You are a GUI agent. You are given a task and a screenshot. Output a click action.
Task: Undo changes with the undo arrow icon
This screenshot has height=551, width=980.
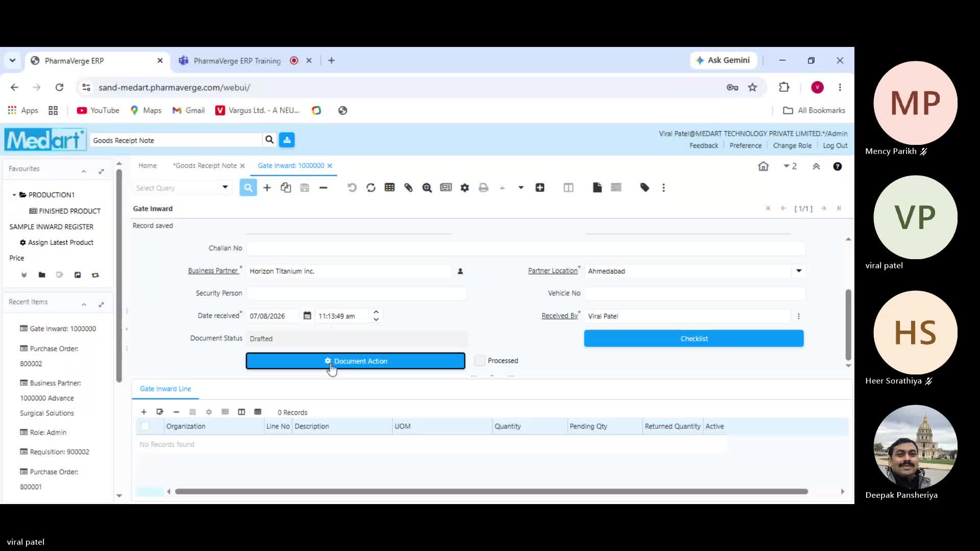pos(352,188)
